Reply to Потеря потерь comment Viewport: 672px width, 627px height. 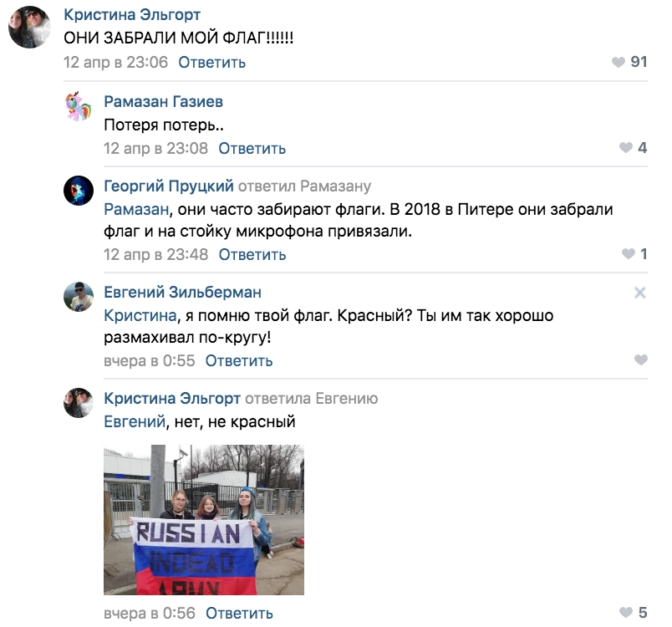pyautogui.click(x=252, y=148)
